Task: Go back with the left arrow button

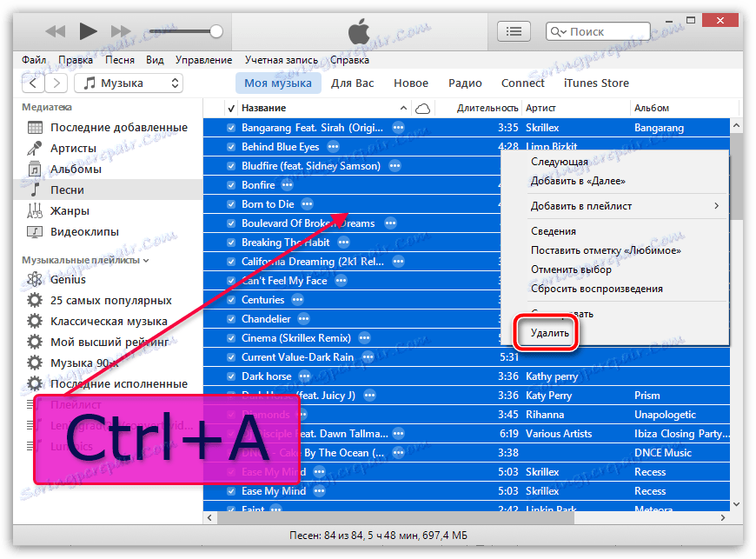Action: [33, 83]
